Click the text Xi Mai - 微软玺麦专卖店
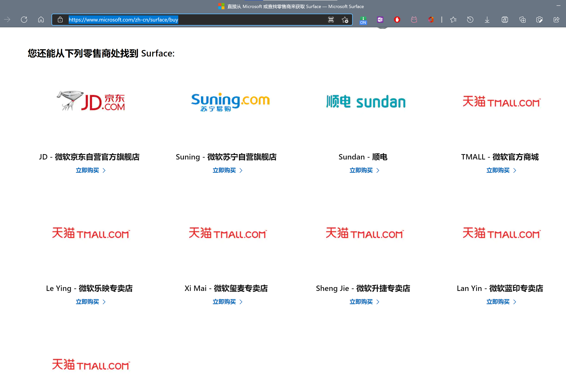Viewport: 566px width, 392px height. click(226, 288)
